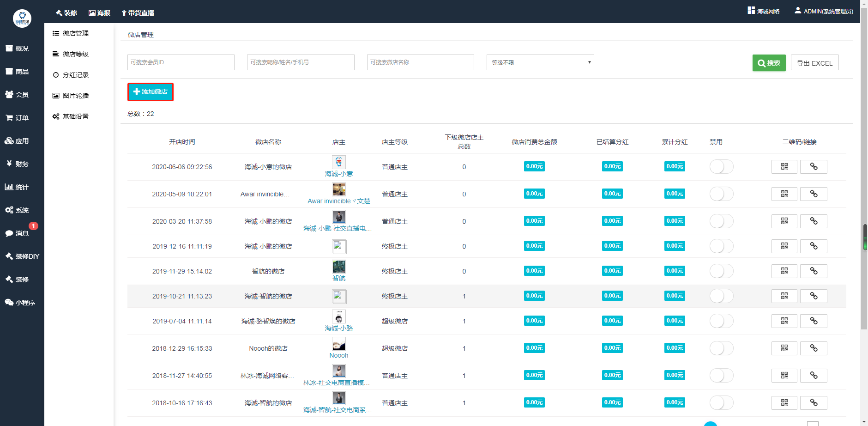The height and width of the screenshot is (426, 868).
Task: Open 统计 statistics in left sidebar
Action: (17, 187)
